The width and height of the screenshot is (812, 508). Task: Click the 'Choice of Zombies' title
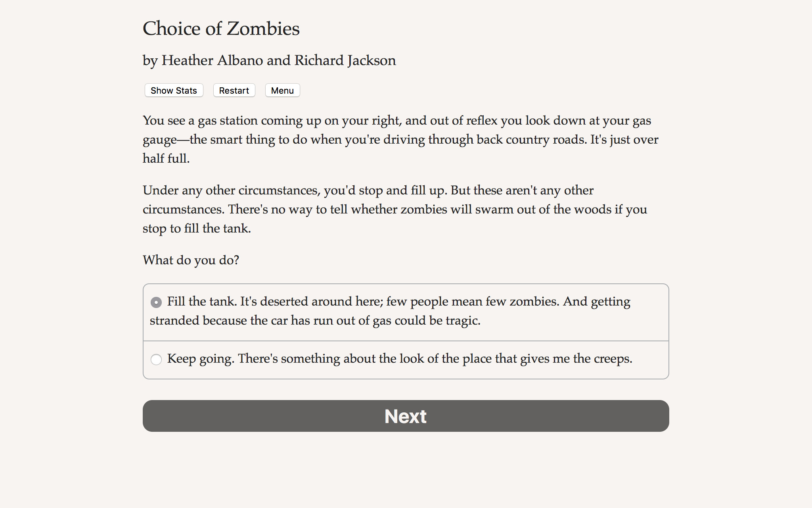pos(221,29)
